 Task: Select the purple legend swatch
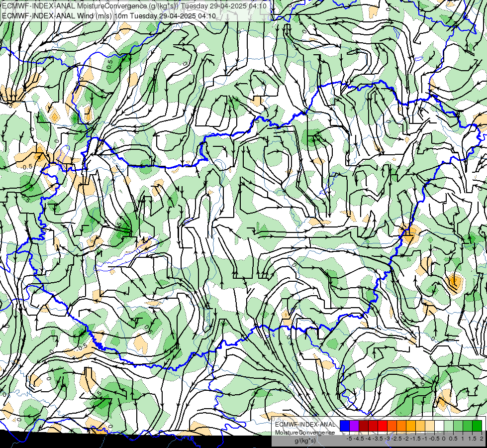click(x=354, y=426)
